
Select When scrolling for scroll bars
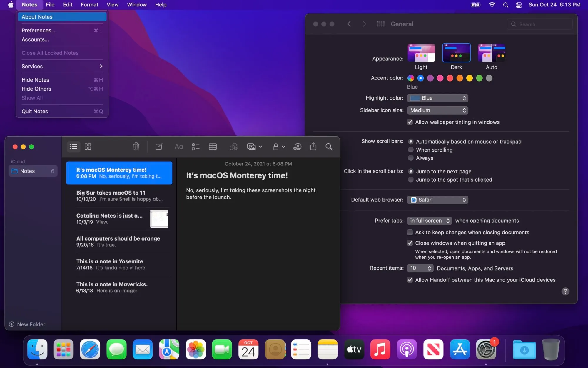411,150
